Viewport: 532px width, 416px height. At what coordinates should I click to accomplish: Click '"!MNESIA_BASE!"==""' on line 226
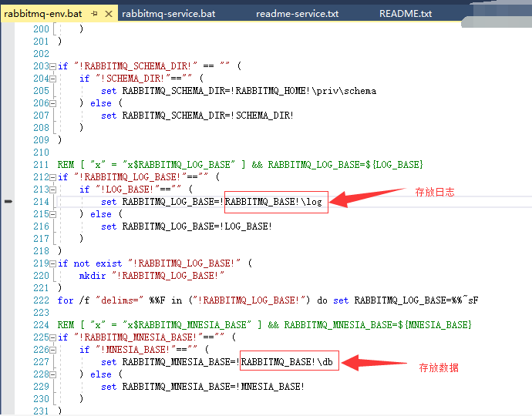pos(146,350)
